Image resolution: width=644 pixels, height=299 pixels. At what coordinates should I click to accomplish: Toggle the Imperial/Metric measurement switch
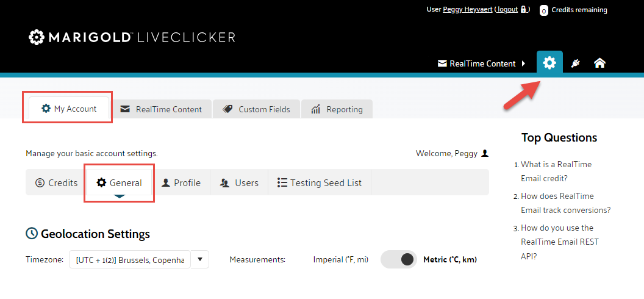[399, 259]
